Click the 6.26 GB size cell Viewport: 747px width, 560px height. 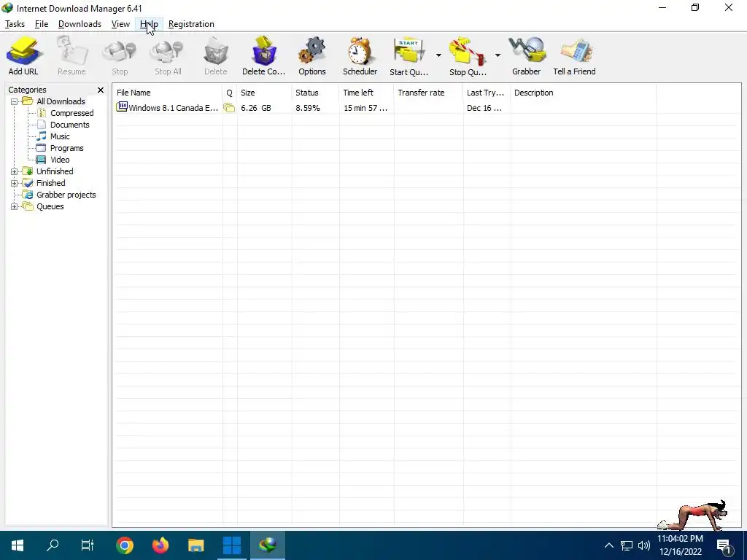256,108
